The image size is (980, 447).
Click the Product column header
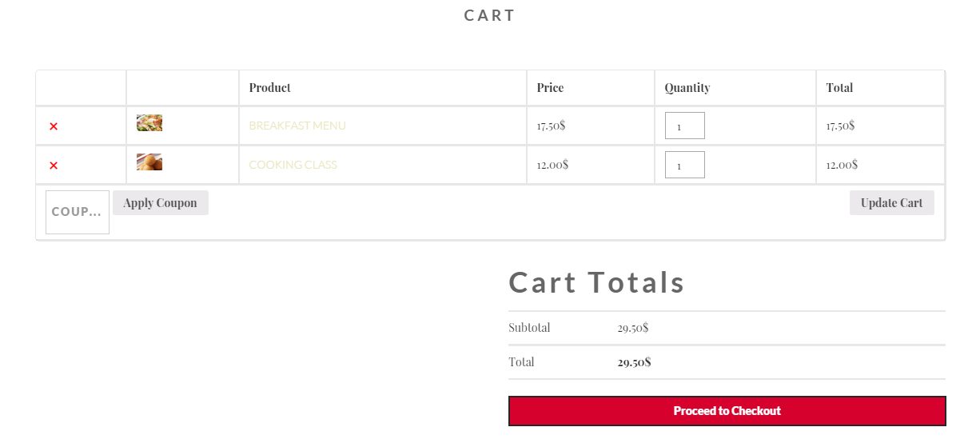tap(270, 88)
